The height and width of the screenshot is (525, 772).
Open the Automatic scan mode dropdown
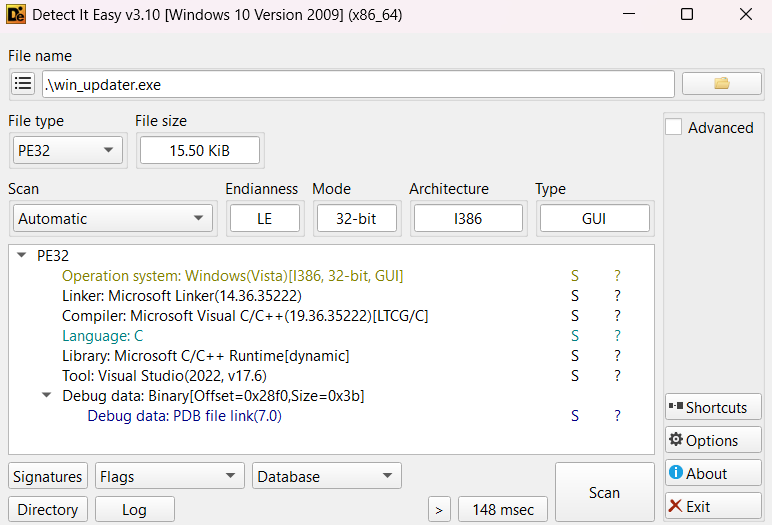click(112, 218)
